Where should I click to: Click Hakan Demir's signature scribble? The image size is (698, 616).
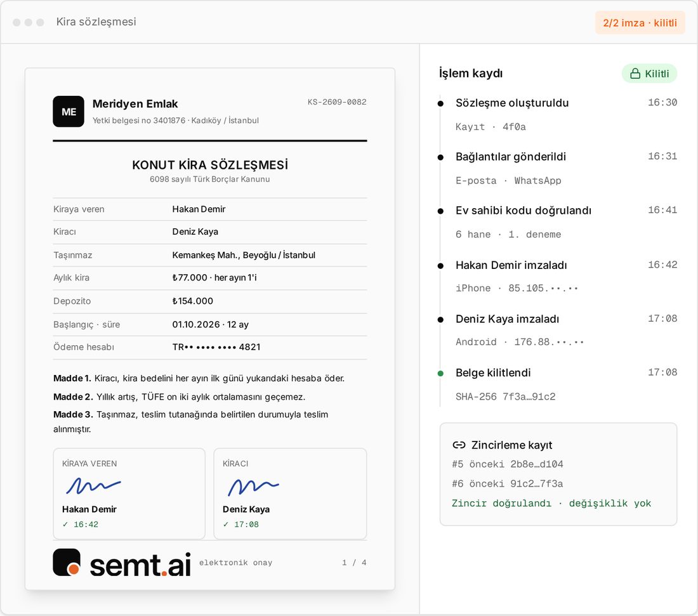tap(93, 485)
